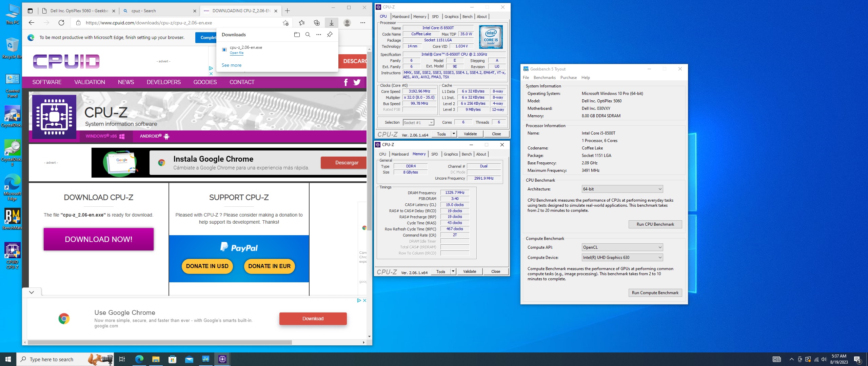The height and width of the screenshot is (366, 868).
Task: Click search icon in Downloads panel
Action: point(308,35)
